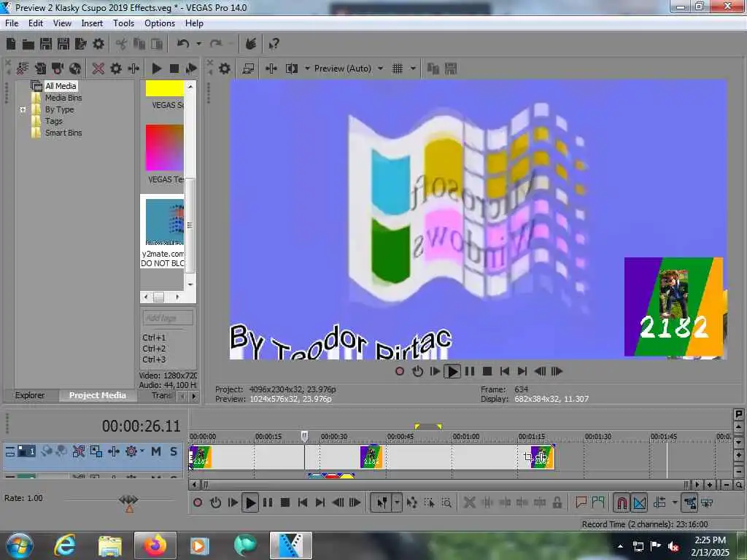Screen dimensions: 747x560
Task: Click the Get Media from Web globe icon
Action: coord(75,69)
